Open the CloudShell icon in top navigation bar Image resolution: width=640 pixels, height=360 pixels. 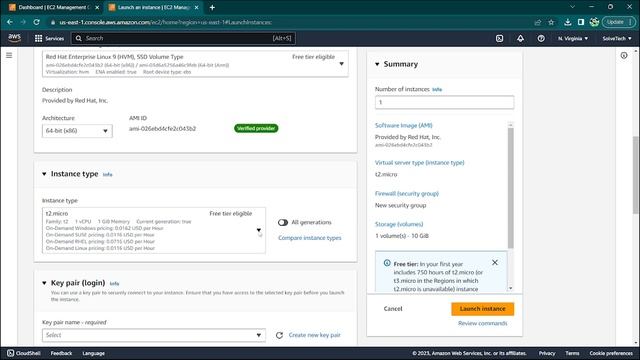click(499, 38)
